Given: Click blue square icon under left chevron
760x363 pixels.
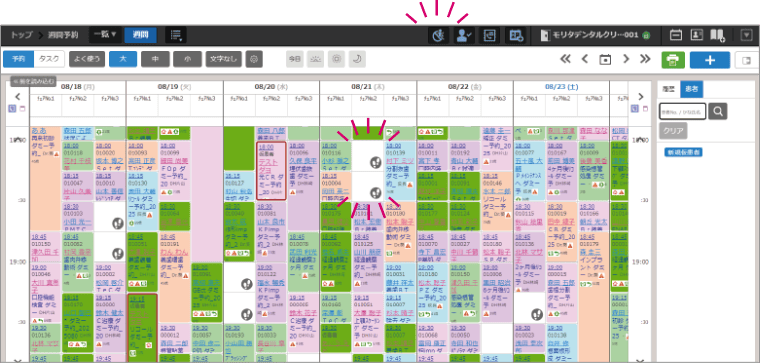Looking at the screenshot, I should (x=12, y=109).
